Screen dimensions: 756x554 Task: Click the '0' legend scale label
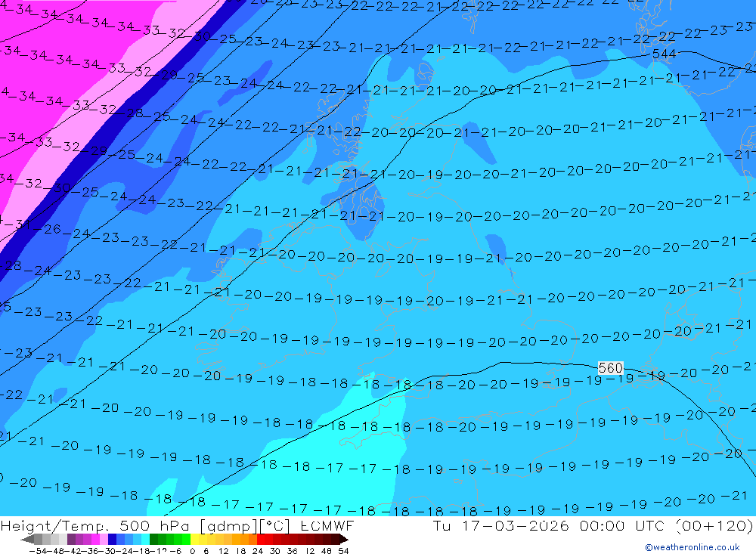[192, 551]
